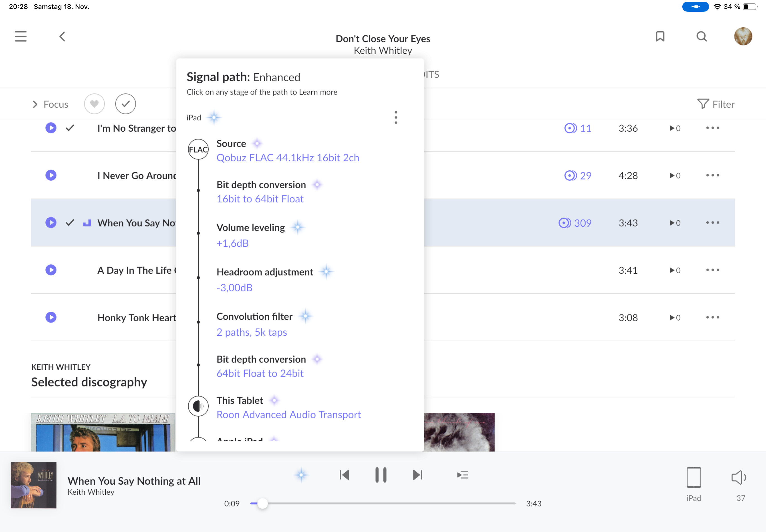
Task: Open the now playing album cover
Action: [33, 485]
